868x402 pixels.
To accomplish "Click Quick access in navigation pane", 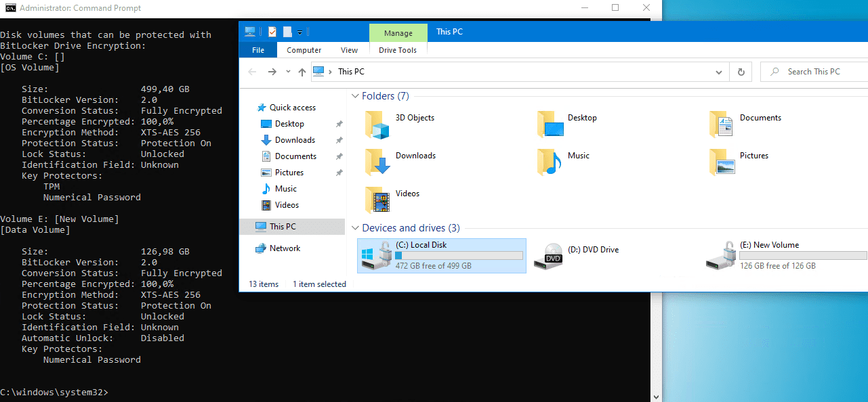I will [x=292, y=108].
